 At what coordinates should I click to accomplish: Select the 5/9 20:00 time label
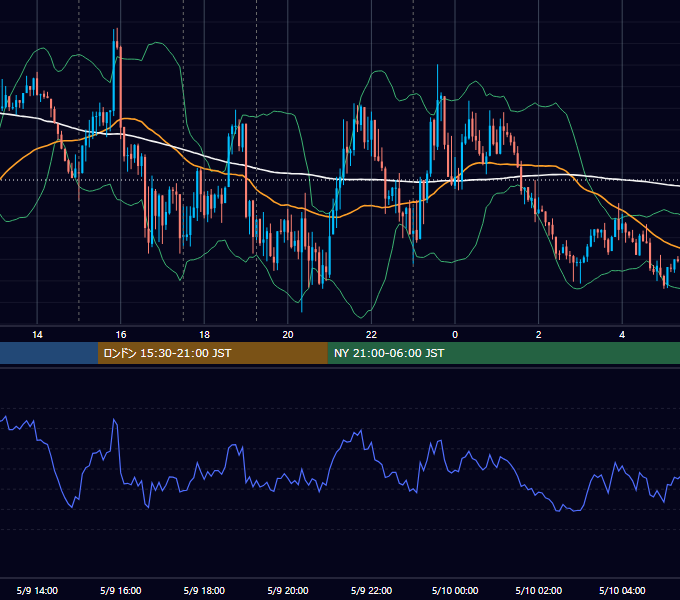point(288,590)
